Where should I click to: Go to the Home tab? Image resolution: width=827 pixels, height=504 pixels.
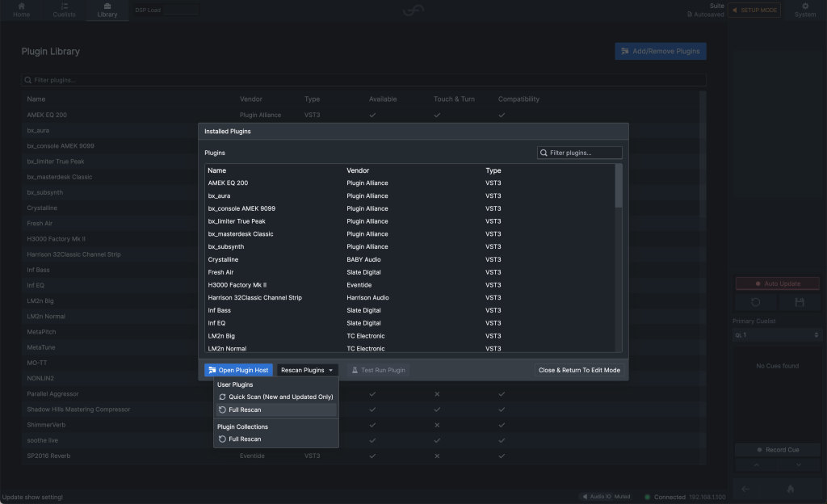pyautogui.click(x=21, y=10)
